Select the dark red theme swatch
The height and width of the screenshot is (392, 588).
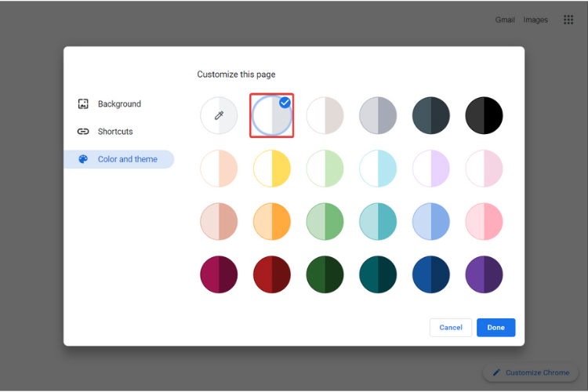272,274
